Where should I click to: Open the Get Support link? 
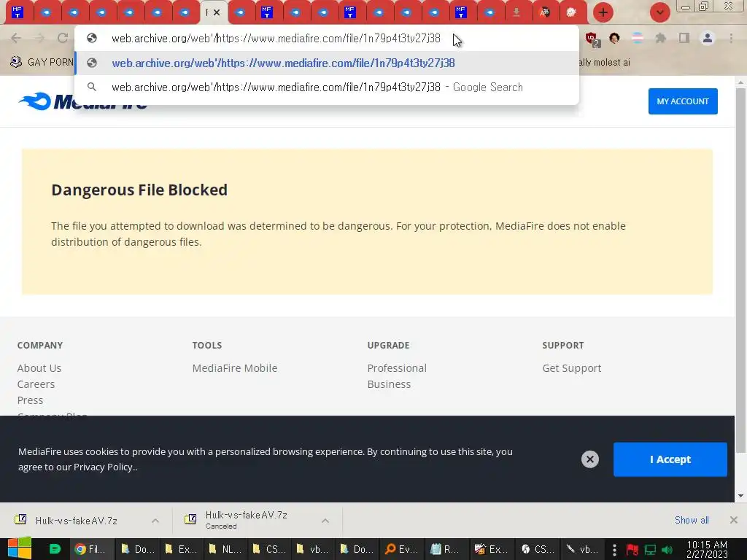(x=572, y=368)
